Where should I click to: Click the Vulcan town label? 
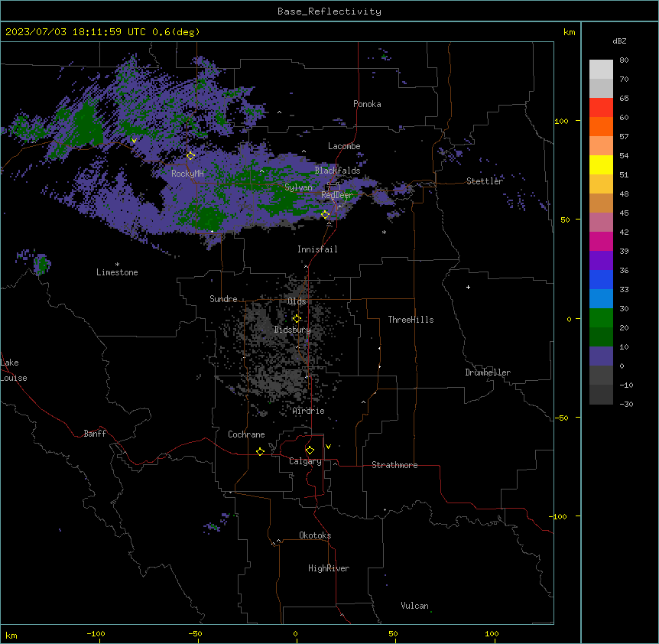(414, 606)
